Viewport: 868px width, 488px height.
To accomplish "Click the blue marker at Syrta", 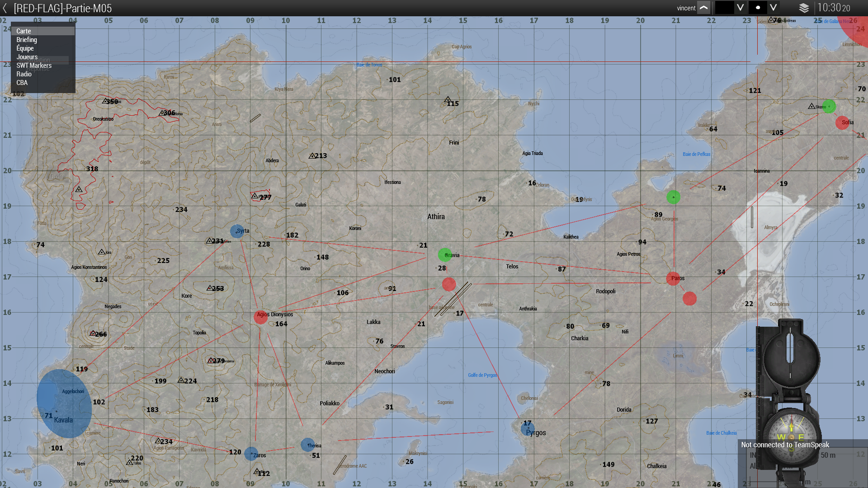I will pos(237,231).
